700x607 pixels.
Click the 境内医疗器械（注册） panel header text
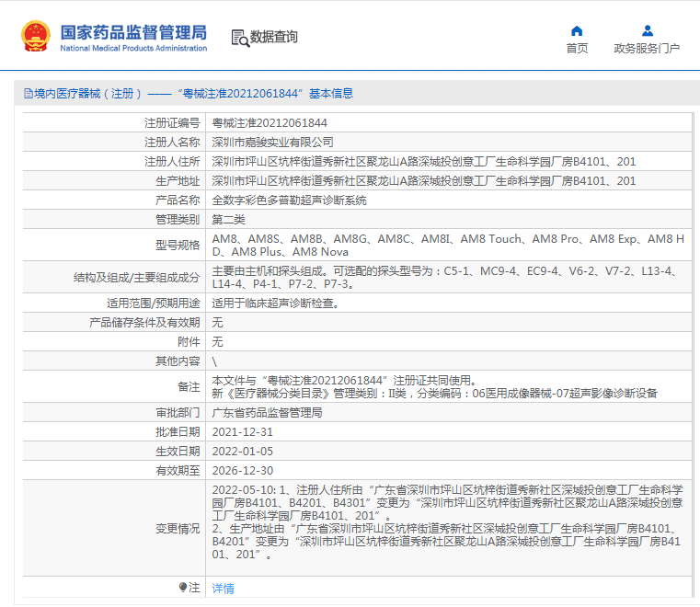point(88,94)
